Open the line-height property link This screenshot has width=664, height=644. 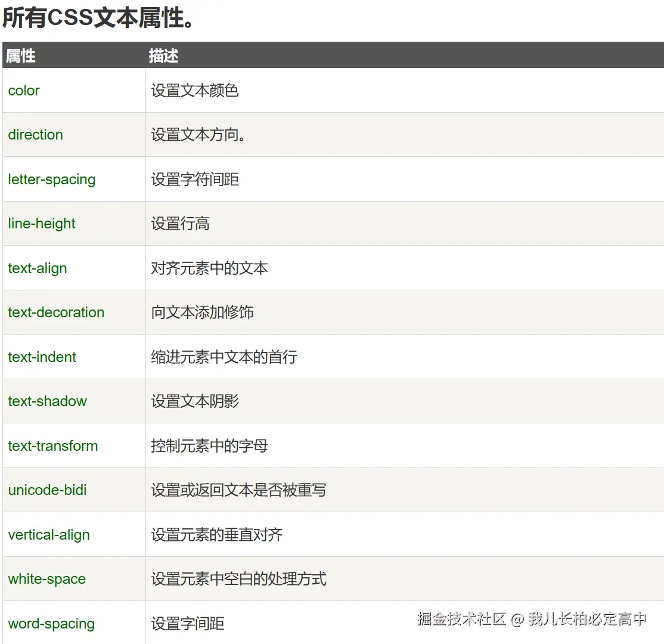(x=42, y=224)
